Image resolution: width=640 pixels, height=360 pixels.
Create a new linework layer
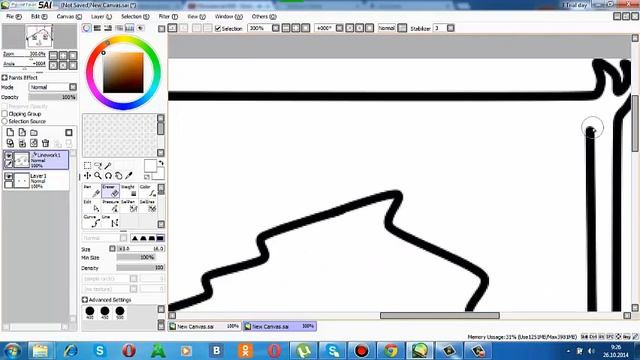point(22,132)
